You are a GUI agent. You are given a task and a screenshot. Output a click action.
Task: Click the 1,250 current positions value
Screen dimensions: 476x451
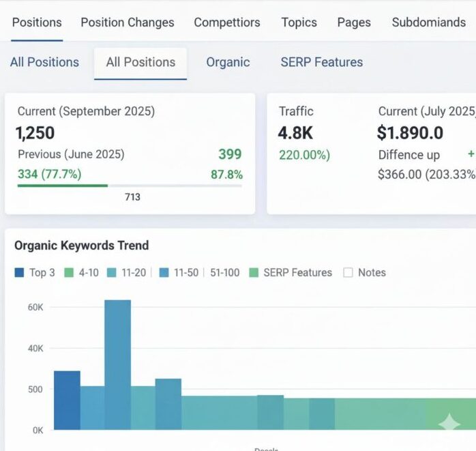[x=35, y=132]
